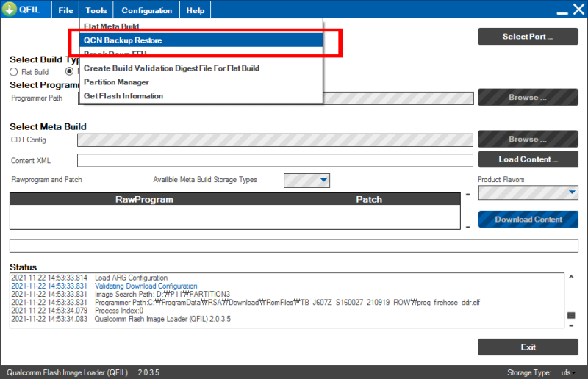The height and width of the screenshot is (379, 588).
Task: Open the Configuration menu
Action: (x=146, y=10)
